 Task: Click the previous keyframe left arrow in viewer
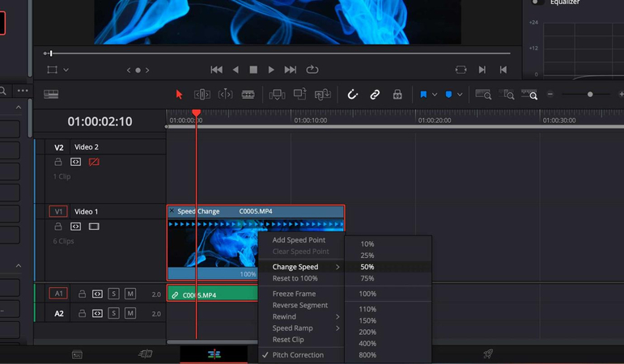click(129, 70)
